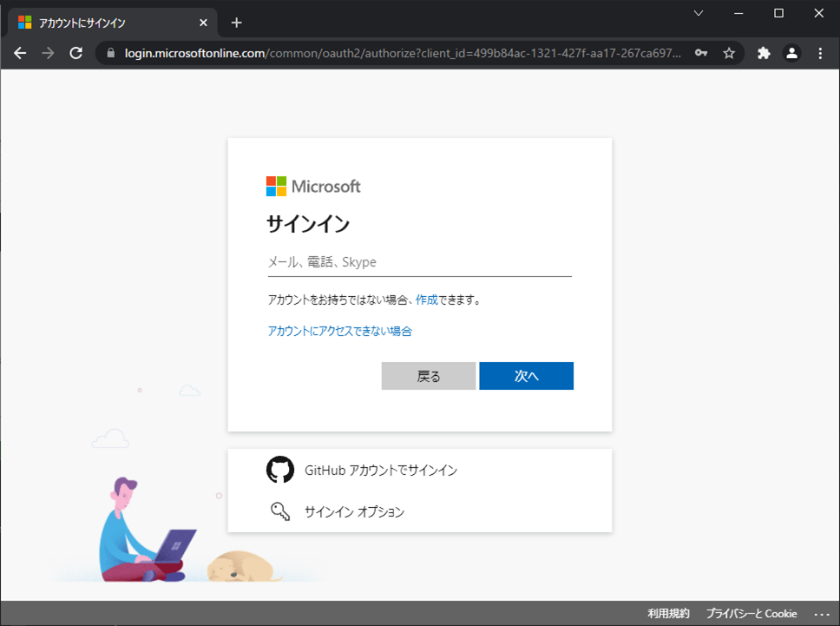Close the browser window
This screenshot has height=626, width=840.
click(x=819, y=13)
